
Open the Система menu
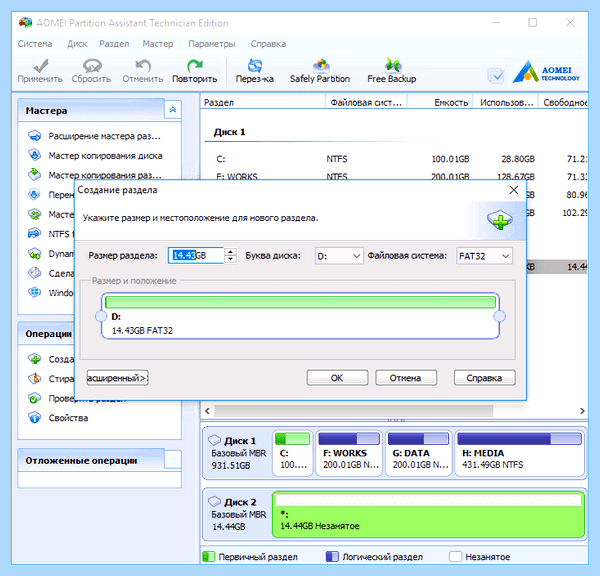click(x=35, y=44)
